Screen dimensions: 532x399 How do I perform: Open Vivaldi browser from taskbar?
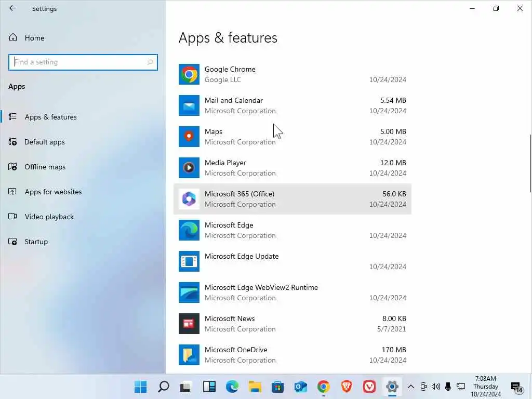click(369, 387)
